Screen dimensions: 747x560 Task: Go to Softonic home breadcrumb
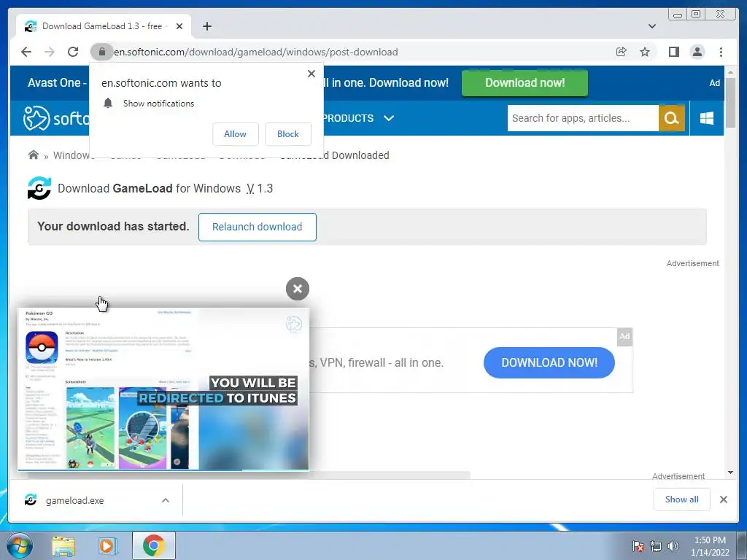coord(34,155)
